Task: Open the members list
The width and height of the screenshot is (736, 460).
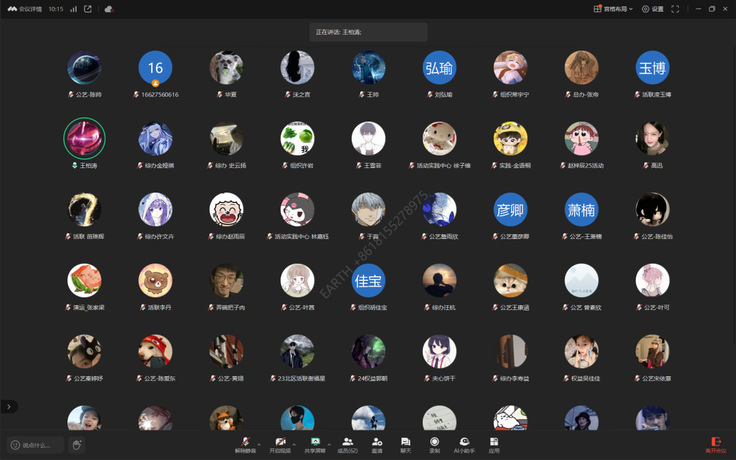Action: pyautogui.click(x=347, y=443)
